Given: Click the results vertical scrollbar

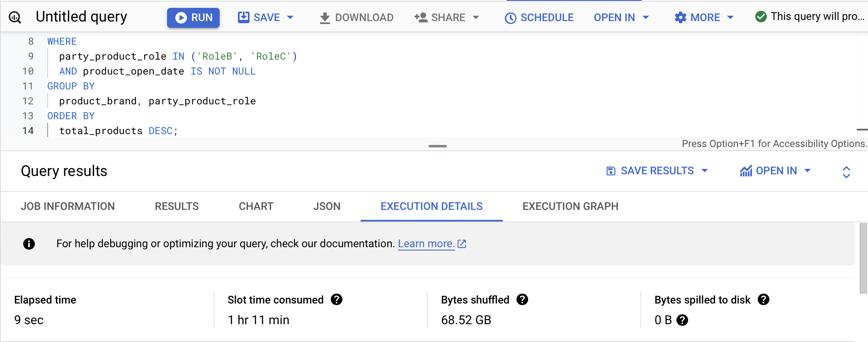Looking at the screenshot, I should [863, 258].
